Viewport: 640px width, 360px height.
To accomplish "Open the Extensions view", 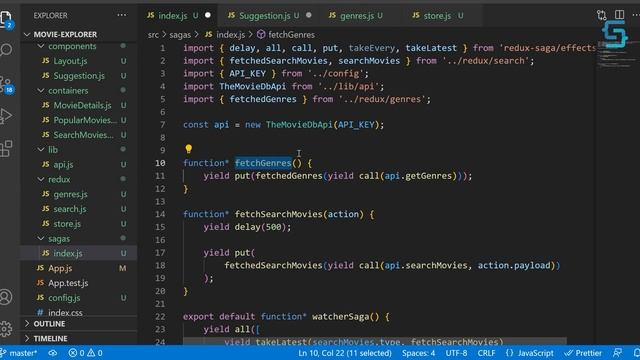I will 6,149.
